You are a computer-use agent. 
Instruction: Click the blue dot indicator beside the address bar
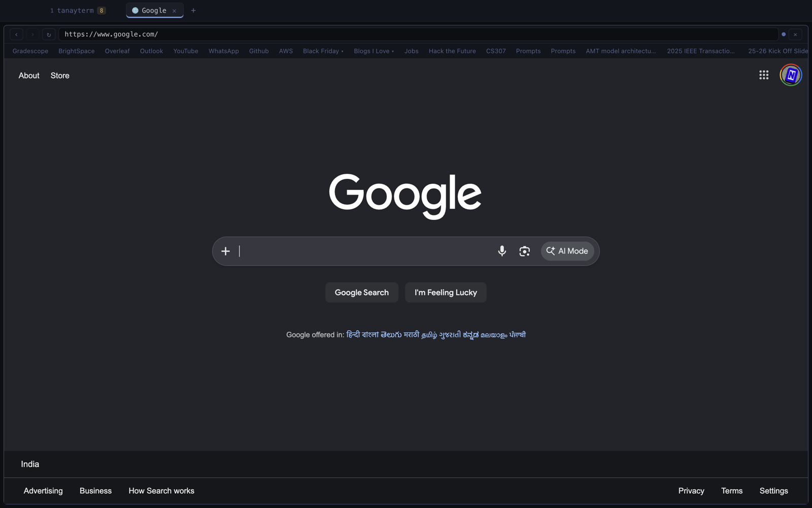pos(784,35)
